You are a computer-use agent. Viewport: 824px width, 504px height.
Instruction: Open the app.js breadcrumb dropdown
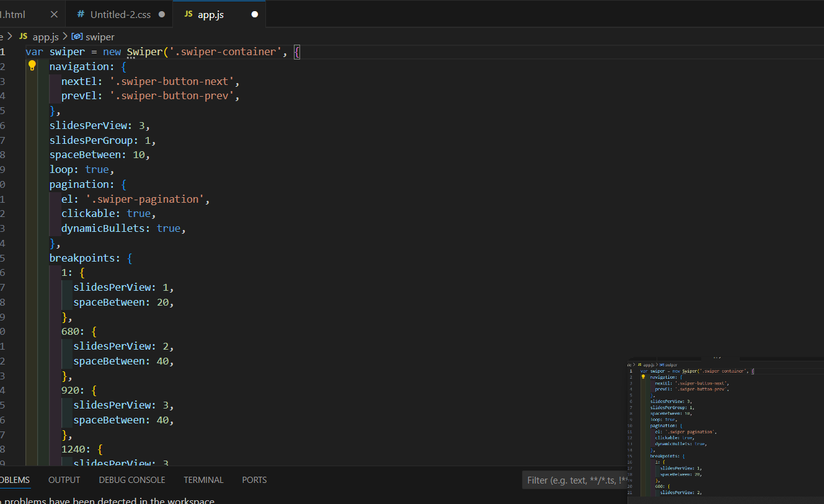(x=45, y=37)
